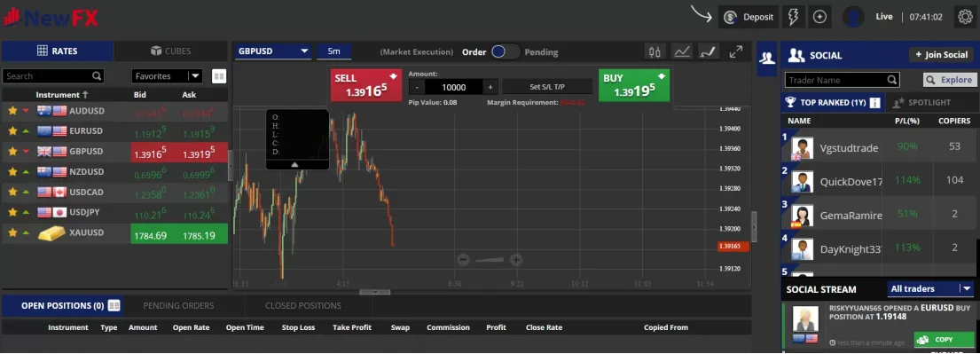Expand the BUY button arrow
This screenshot has width=980, height=354.
(x=662, y=76)
